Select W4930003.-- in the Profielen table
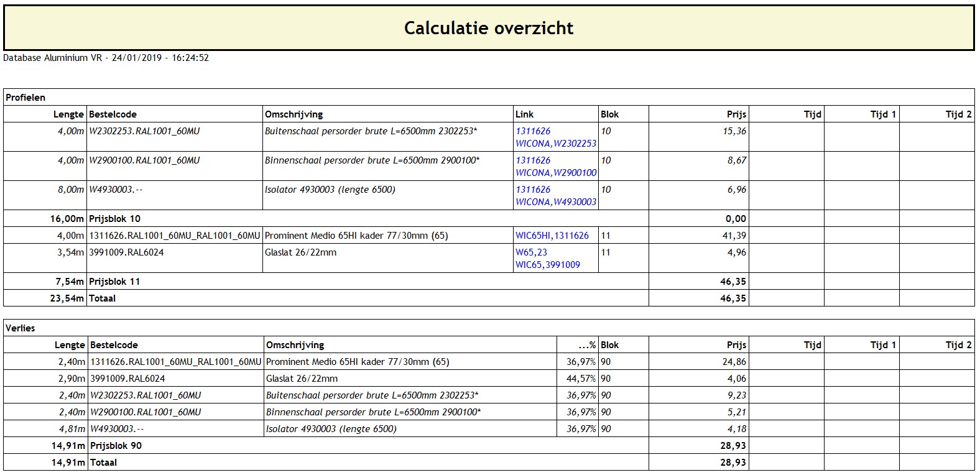The height and width of the screenshot is (475, 980). tap(116, 190)
